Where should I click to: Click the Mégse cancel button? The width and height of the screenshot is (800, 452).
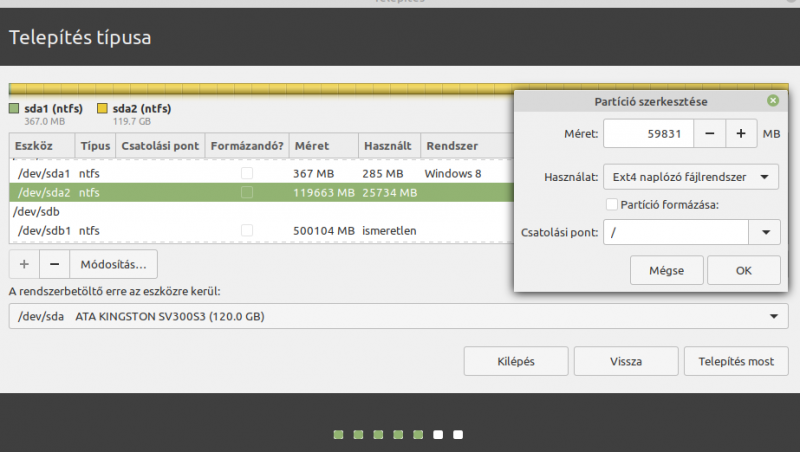tap(667, 270)
